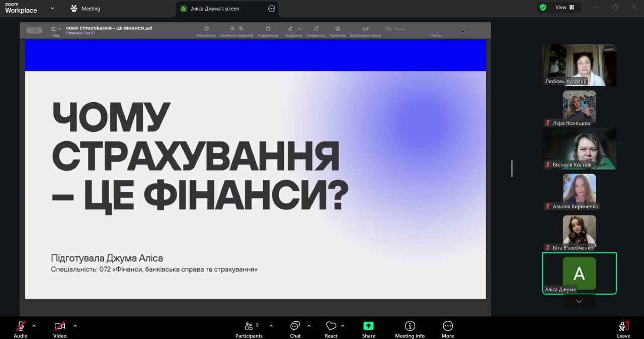Viewport: 644px width, 339px height.
Task: Open the Zoom Workplace dropdown chevron
Action: tap(52, 9)
